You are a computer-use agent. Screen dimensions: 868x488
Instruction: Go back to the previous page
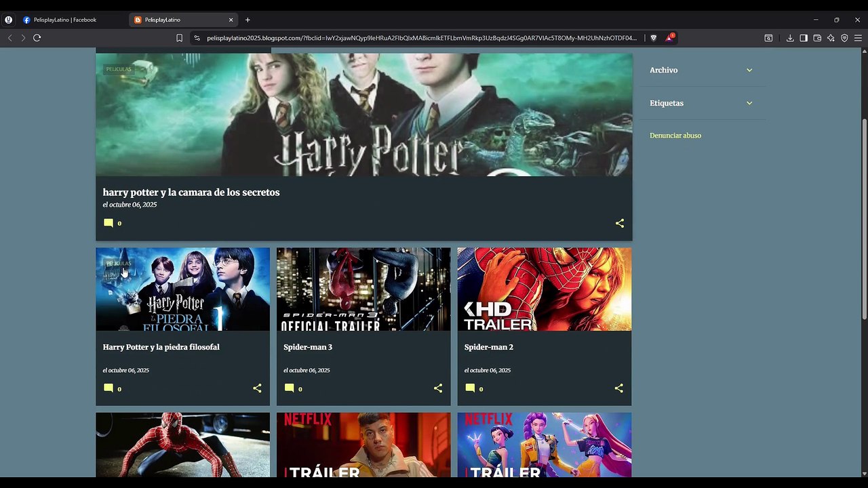[x=9, y=38]
